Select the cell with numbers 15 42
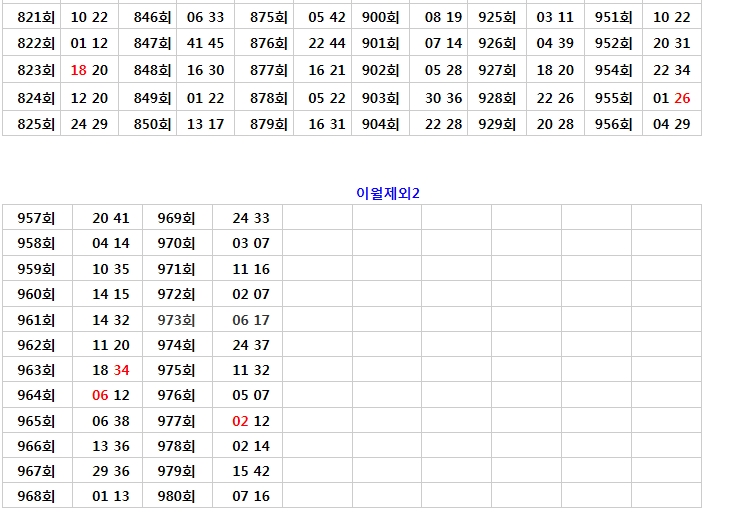Image resolution: width=729 pixels, height=530 pixels. point(251,471)
